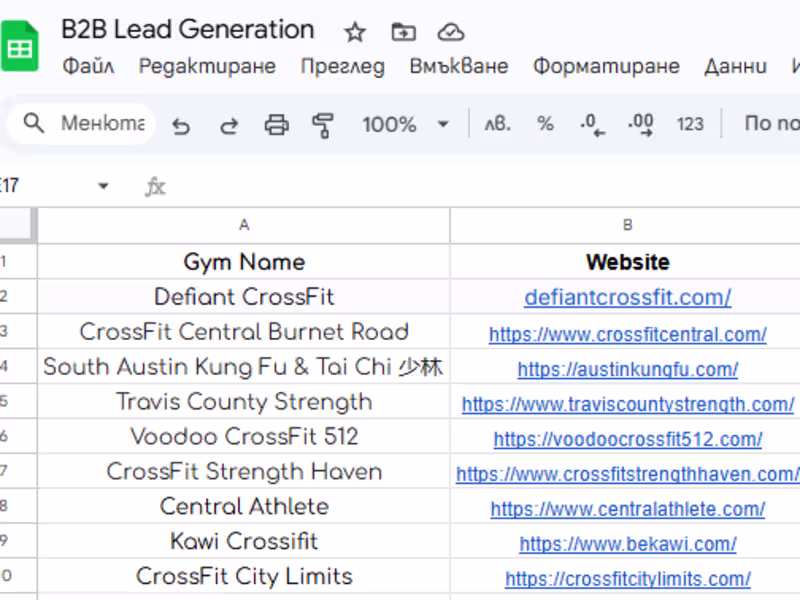The image size is (800, 600).
Task: Click the fx formula bar
Action: (x=155, y=186)
